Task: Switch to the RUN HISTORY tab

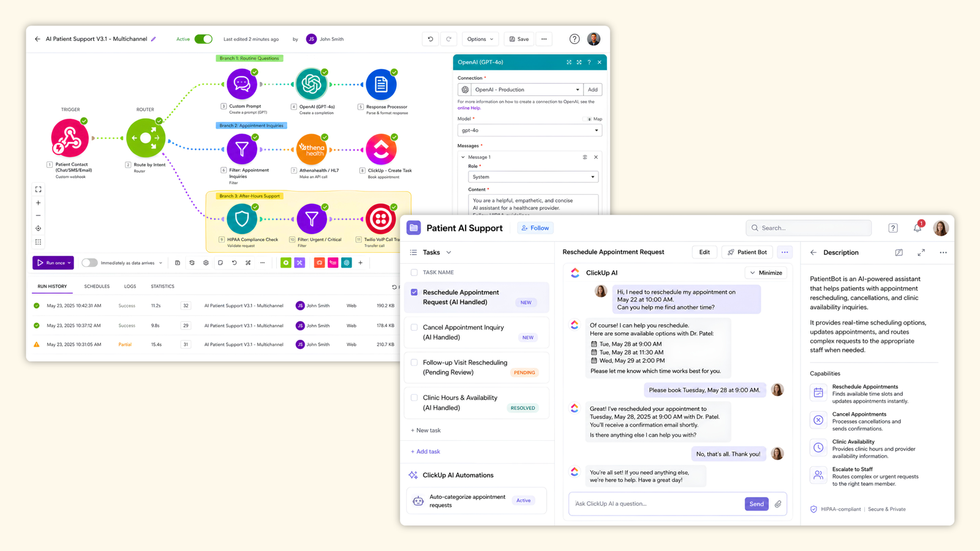Action: [52, 287]
